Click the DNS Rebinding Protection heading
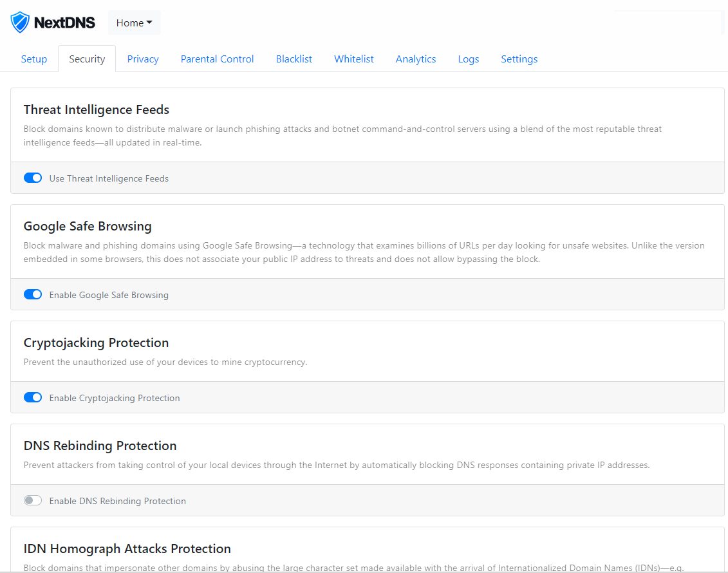728x573 pixels. tap(100, 446)
